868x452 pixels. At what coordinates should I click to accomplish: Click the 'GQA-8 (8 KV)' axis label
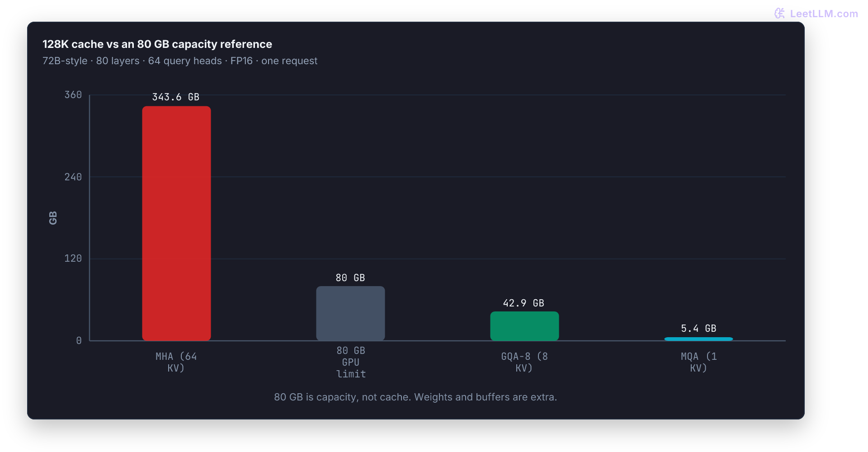pos(524,362)
